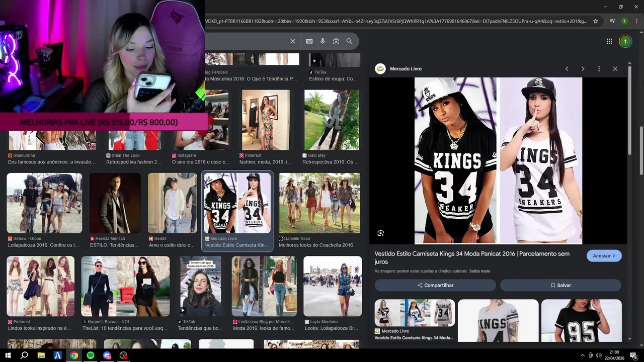Click 'O ano era 2016 e esse e...' Instagram caption
This screenshot has width=644, height=362.
point(201,162)
